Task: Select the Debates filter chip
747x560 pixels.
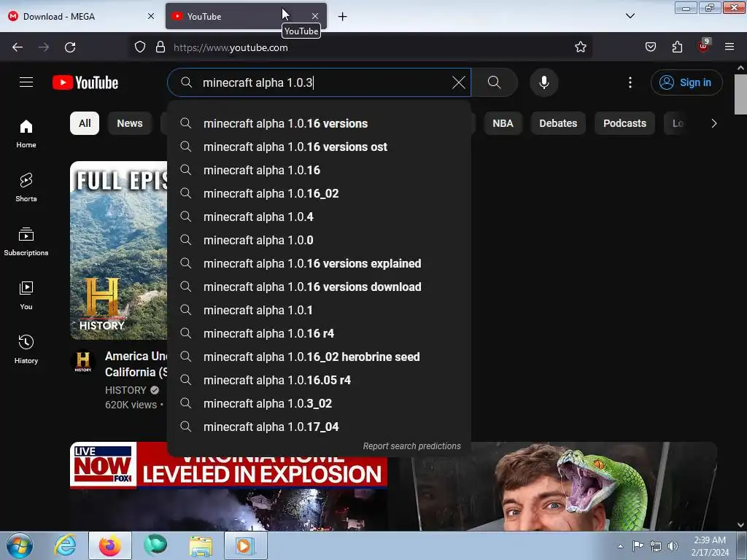Action: pos(558,123)
